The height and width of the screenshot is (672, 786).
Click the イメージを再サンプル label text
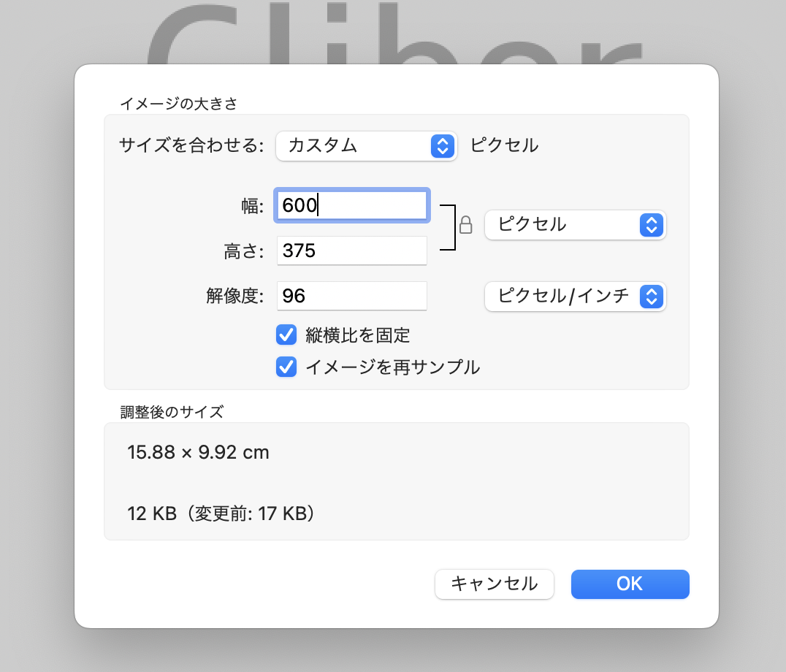393,367
